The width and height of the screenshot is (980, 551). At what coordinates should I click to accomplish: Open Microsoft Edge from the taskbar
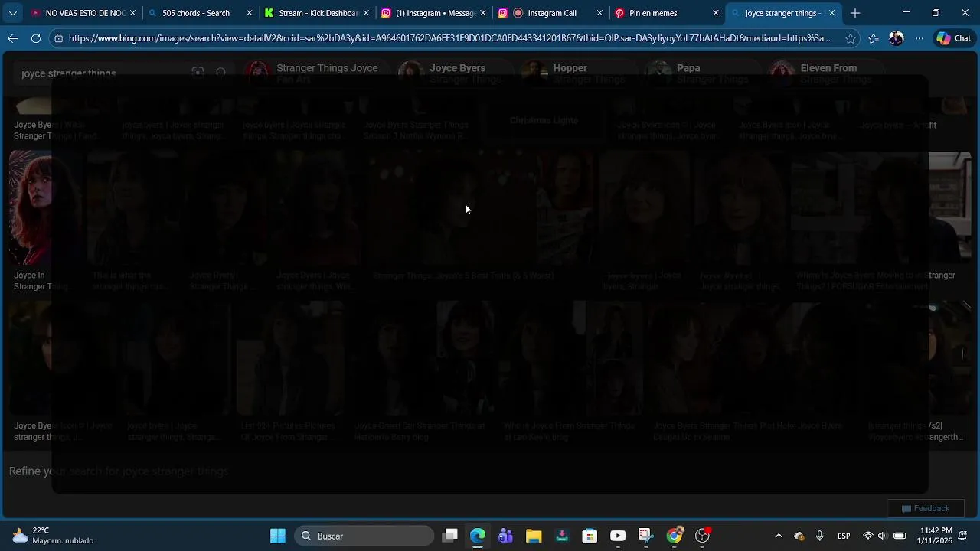tap(478, 536)
